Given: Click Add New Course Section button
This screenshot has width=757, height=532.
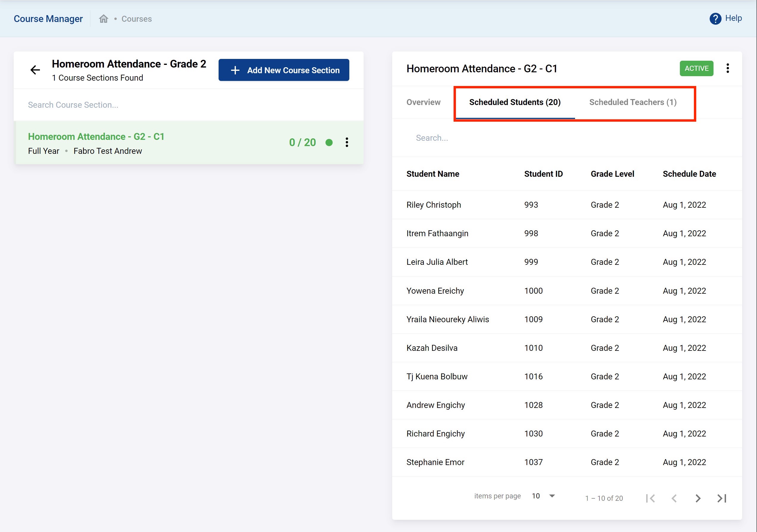Looking at the screenshot, I should point(284,70).
